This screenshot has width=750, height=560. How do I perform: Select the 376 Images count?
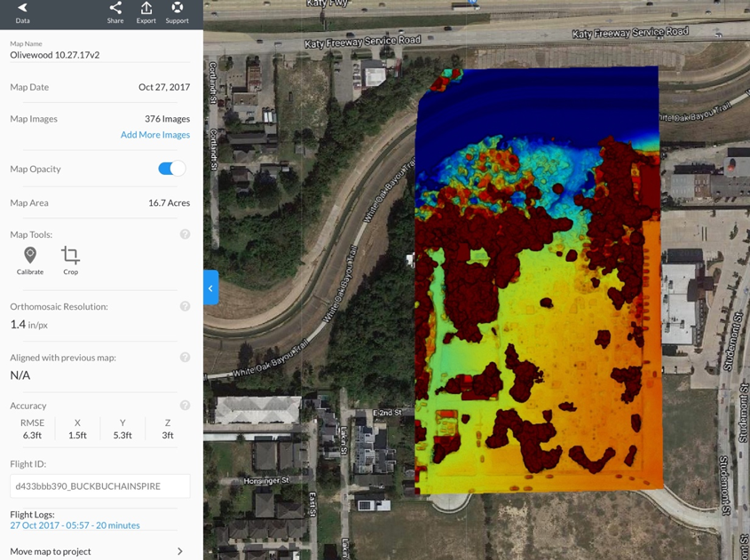tap(168, 119)
